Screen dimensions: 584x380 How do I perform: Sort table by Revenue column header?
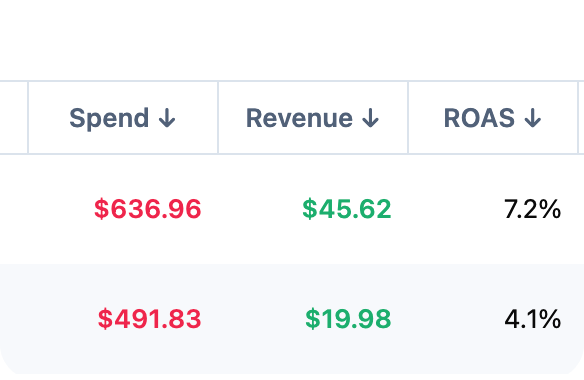click(x=313, y=118)
